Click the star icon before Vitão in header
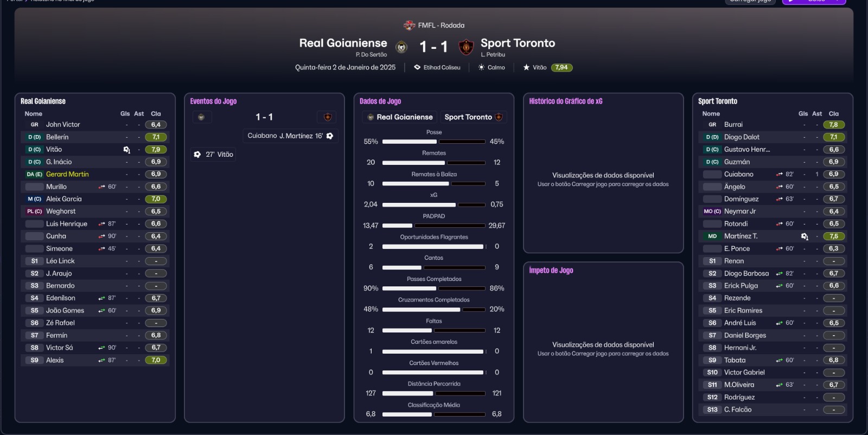The image size is (868, 435). 526,68
